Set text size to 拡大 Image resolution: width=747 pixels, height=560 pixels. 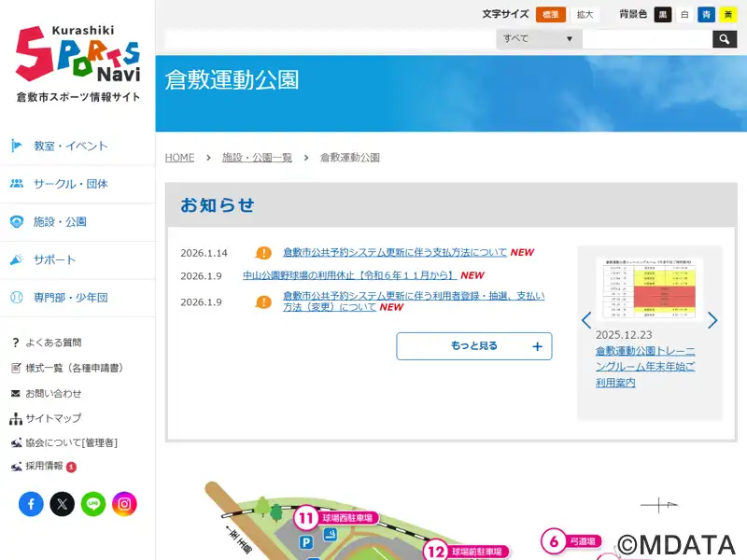(585, 15)
